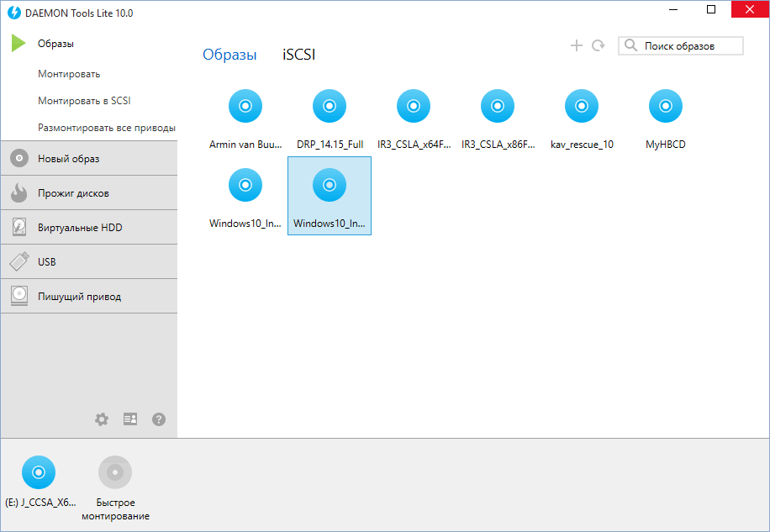Viewport: 770px width, 532px height.
Task: Select the MyHBCD image disc icon
Action: click(666, 106)
